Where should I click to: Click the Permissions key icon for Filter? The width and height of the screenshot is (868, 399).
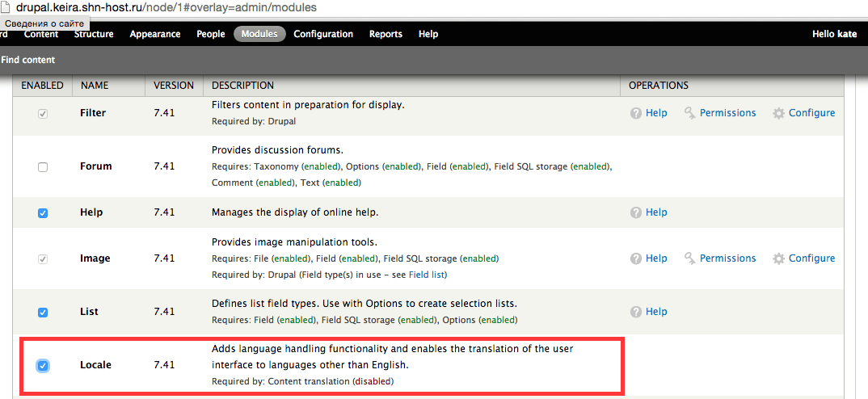point(689,113)
